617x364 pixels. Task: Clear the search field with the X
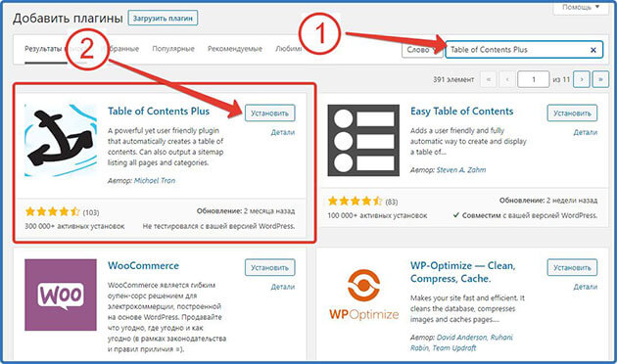coord(593,50)
